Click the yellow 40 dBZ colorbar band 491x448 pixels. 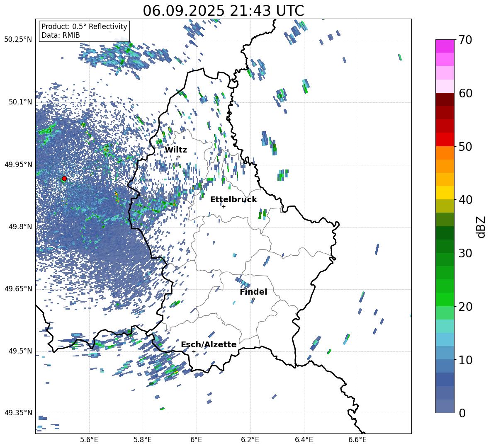pos(445,193)
